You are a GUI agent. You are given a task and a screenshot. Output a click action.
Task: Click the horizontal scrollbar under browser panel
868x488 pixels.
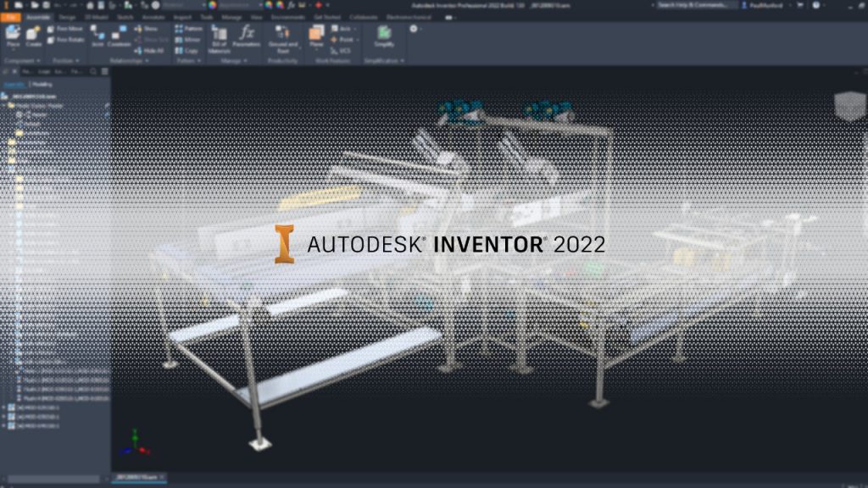coord(53,479)
